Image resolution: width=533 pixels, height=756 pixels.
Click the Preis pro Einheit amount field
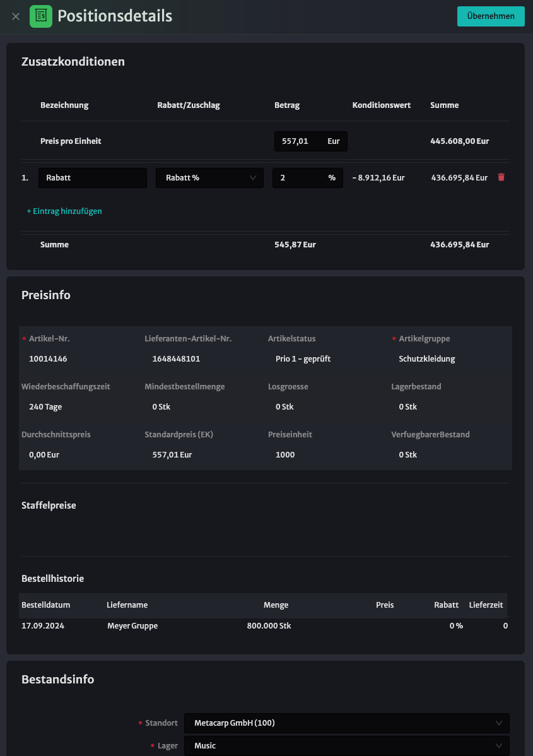click(x=311, y=141)
